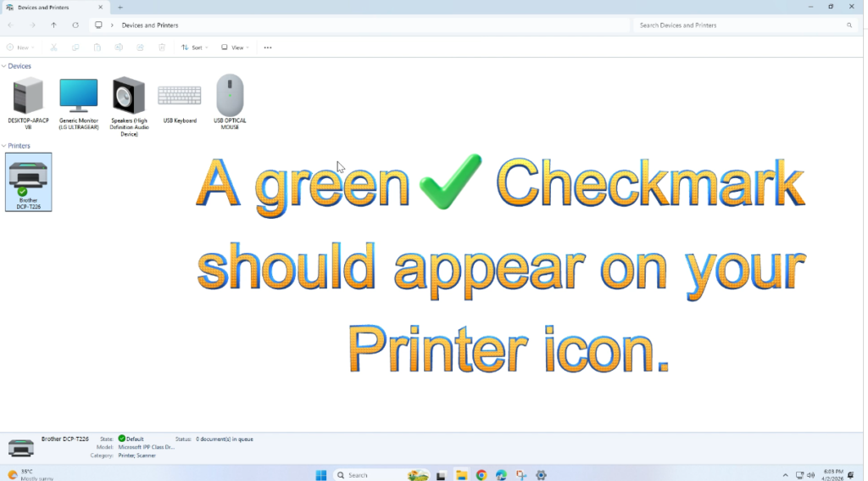
Task: Minimize the Devices and Printers window
Action: [810, 7]
